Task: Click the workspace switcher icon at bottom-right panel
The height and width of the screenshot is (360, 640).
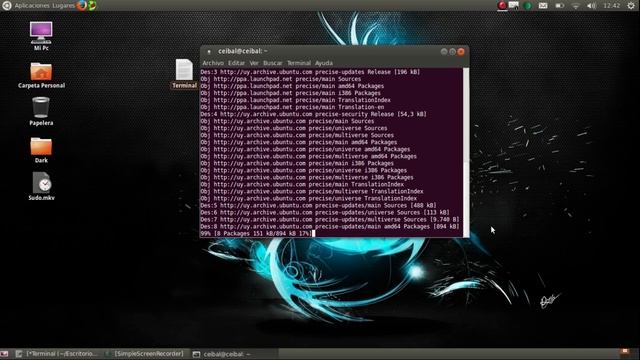Action: [x=625, y=352]
